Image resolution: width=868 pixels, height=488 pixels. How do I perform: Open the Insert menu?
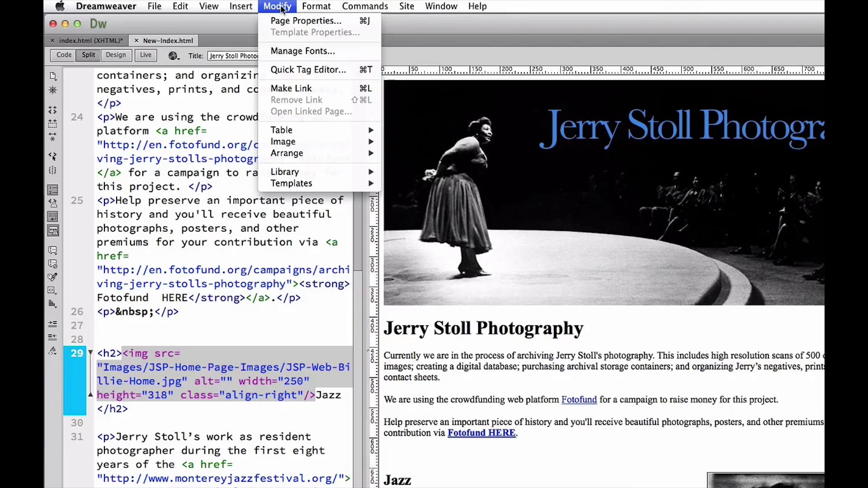[x=241, y=6]
